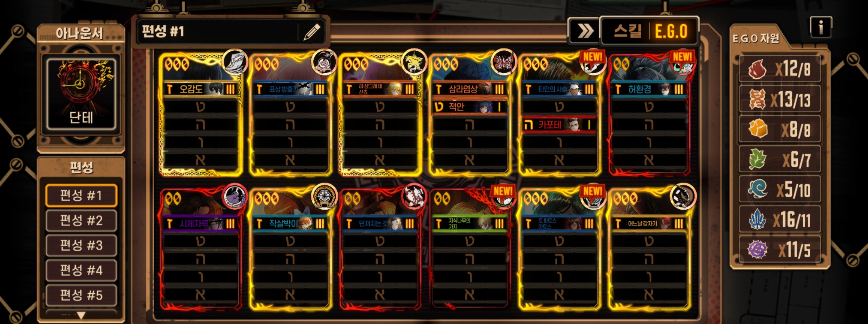Click the purple Envy resource icon x11/5
The height and width of the screenshot is (324, 868).
click(757, 249)
